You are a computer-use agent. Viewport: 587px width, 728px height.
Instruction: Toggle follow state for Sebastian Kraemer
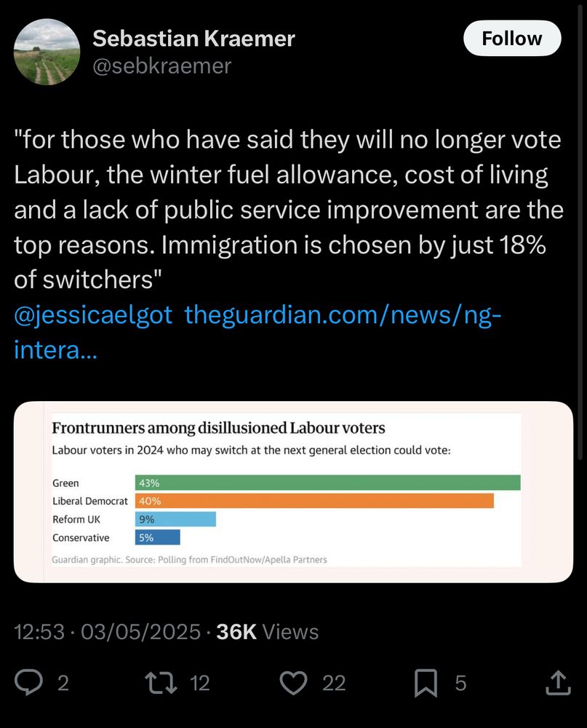click(512, 39)
